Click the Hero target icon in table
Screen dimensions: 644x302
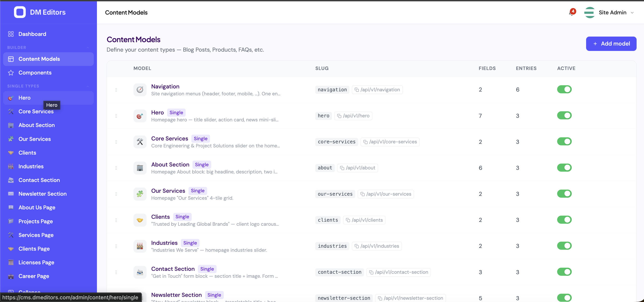coord(140,116)
